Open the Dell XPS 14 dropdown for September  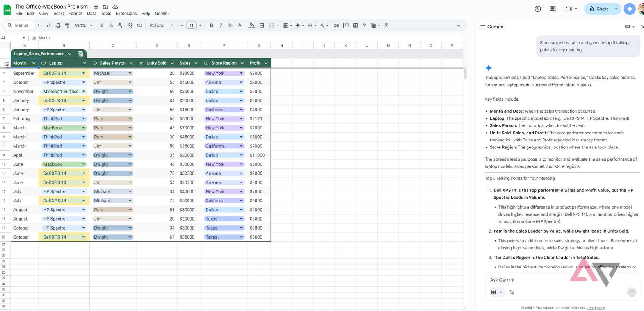(x=83, y=73)
